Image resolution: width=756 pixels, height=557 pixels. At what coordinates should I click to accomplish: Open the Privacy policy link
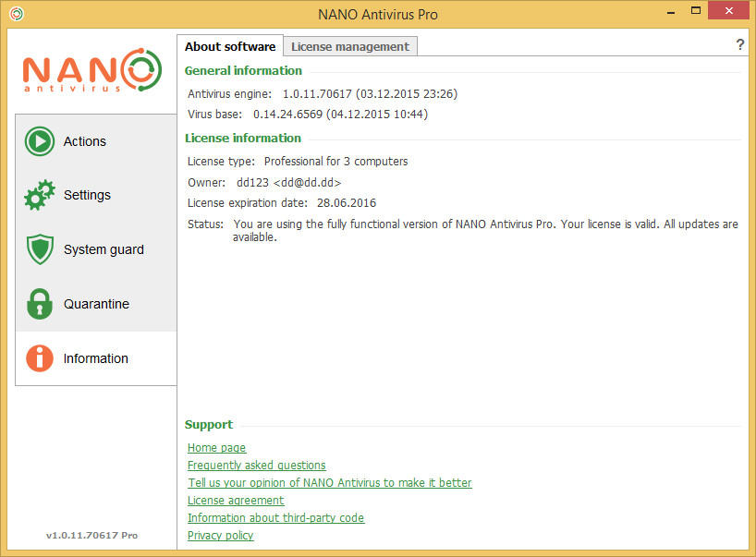tap(220, 536)
